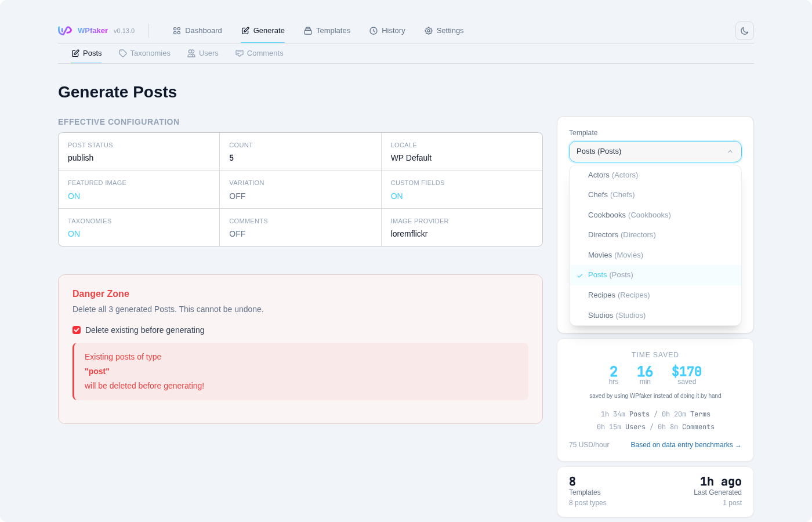The image size is (812, 522).
Task: Click the Danger Zone heading
Action: (x=101, y=293)
